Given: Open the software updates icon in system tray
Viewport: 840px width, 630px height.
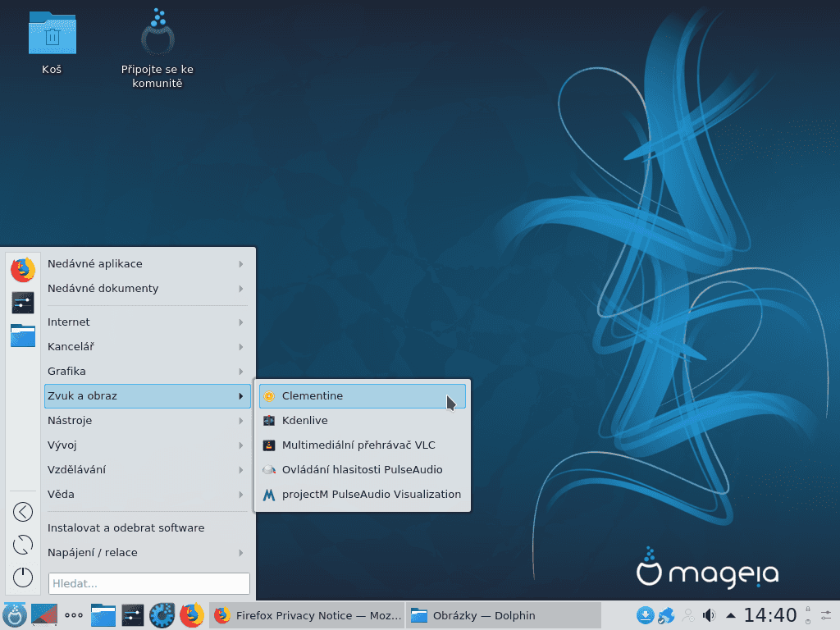Looking at the screenshot, I should 646,614.
